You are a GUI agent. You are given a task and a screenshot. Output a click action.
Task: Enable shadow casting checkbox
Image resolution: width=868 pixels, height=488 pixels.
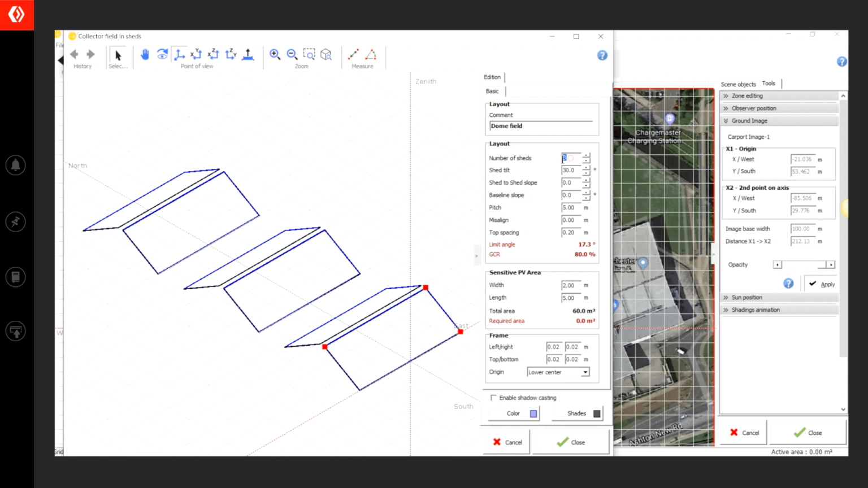(494, 397)
